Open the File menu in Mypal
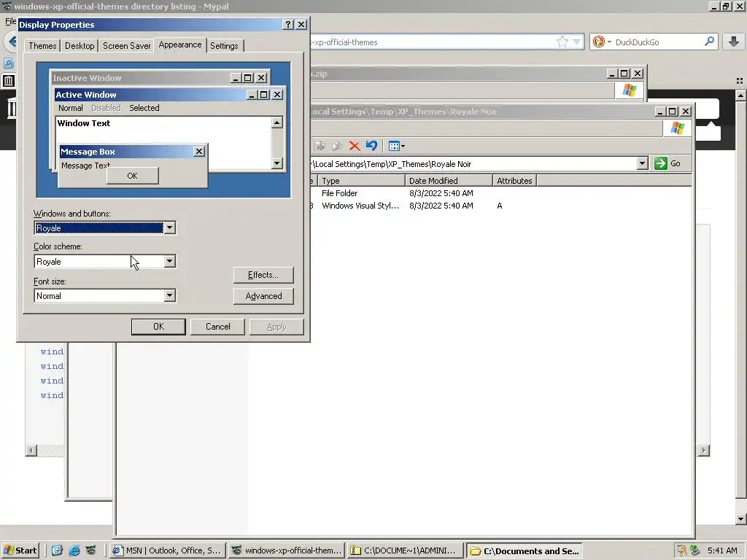 pos(10,21)
